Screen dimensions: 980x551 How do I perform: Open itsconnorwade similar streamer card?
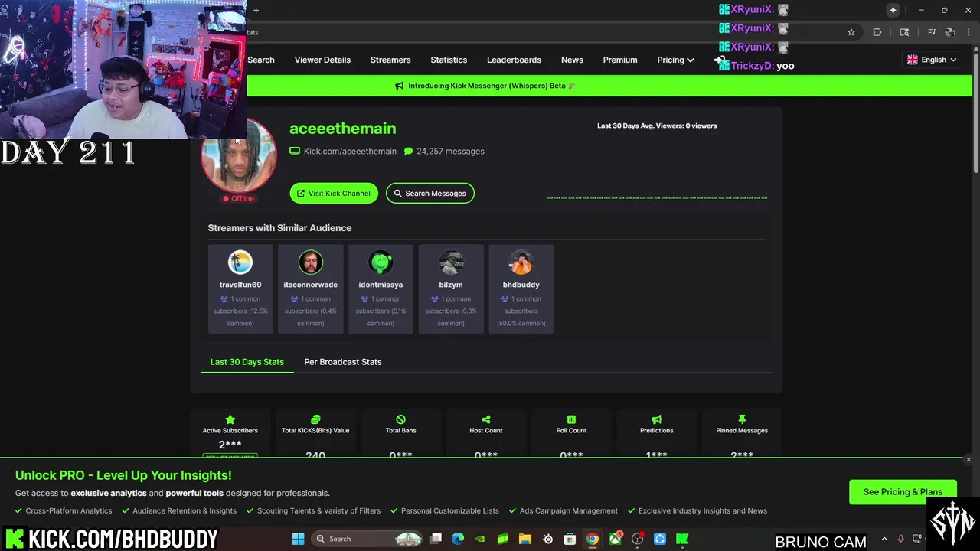pos(310,289)
